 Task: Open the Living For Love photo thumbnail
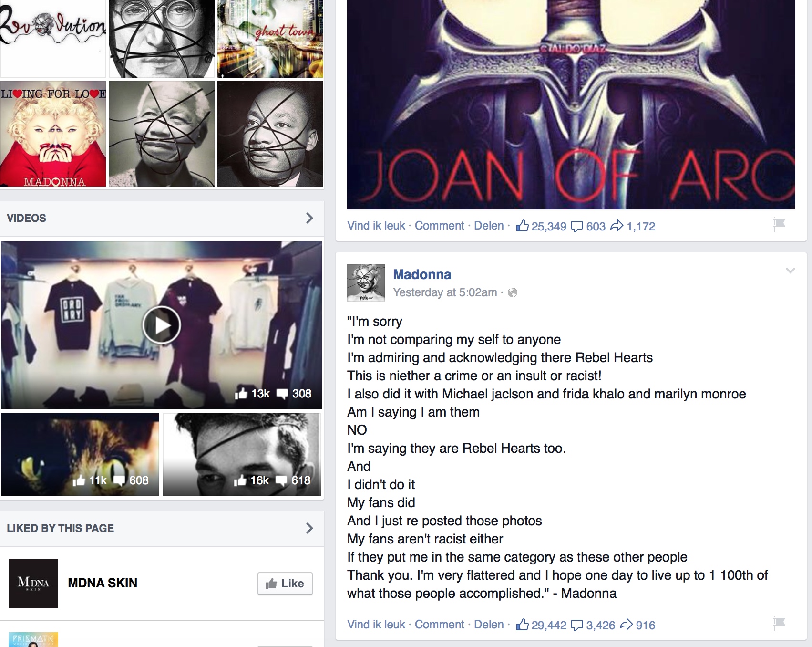click(x=53, y=134)
